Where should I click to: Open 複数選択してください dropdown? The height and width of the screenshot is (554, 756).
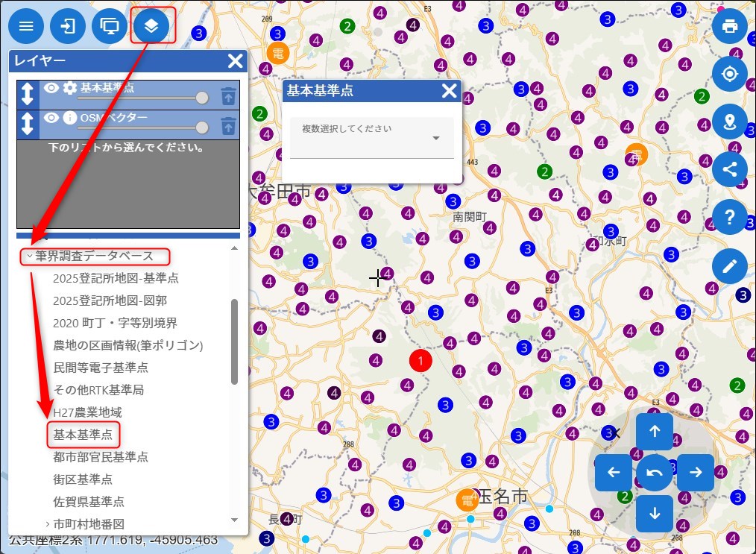point(371,138)
